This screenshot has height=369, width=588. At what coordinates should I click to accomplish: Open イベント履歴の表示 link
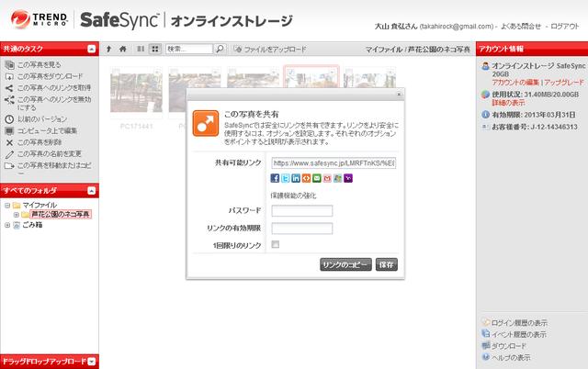pyautogui.click(x=518, y=334)
